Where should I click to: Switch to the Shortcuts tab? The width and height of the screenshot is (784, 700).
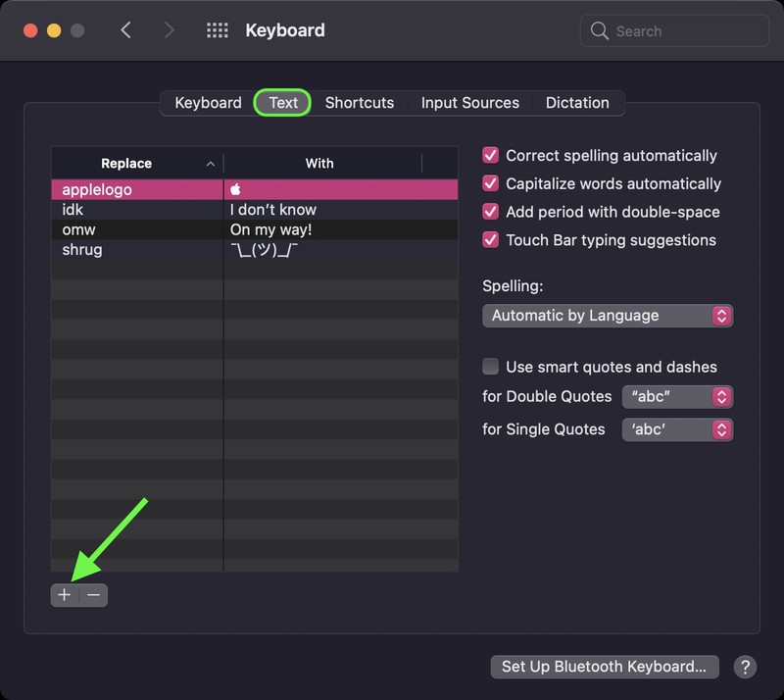(x=359, y=103)
